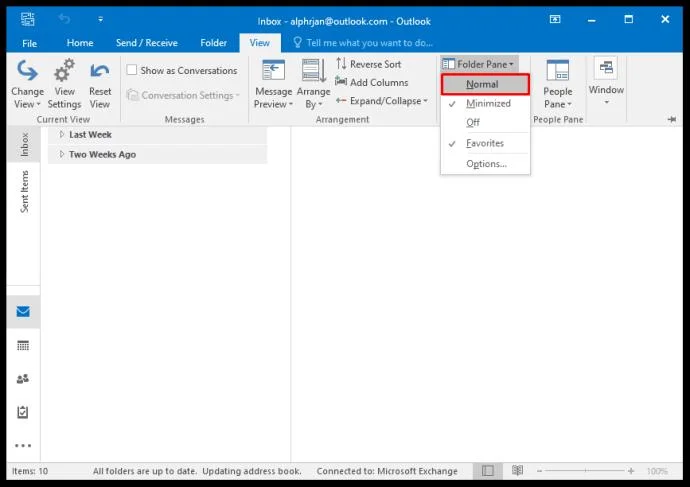
Task: Enable Show as Conversations checkbox
Action: point(132,71)
